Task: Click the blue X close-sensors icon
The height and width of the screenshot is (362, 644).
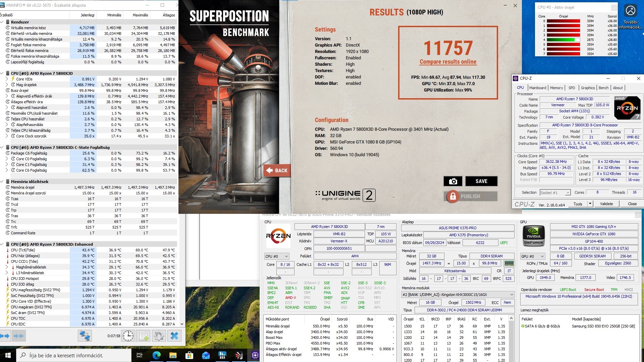Action: pyautogui.click(x=174, y=336)
